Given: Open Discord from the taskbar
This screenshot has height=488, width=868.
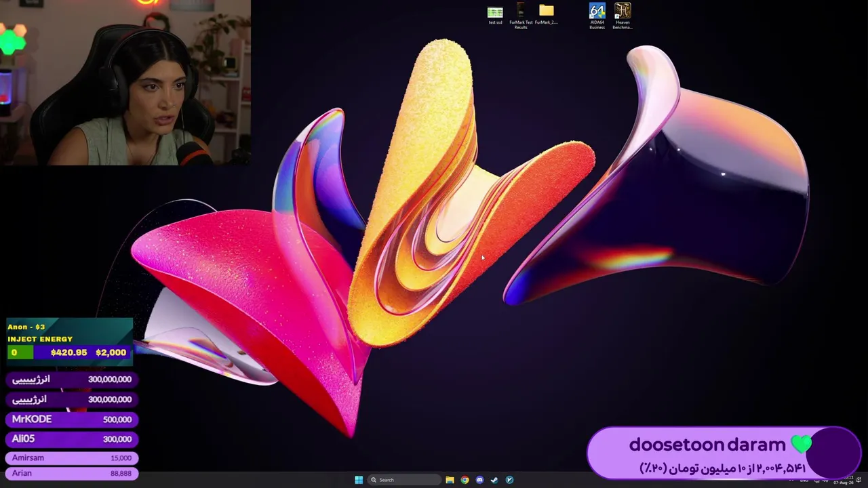Looking at the screenshot, I should (x=479, y=480).
